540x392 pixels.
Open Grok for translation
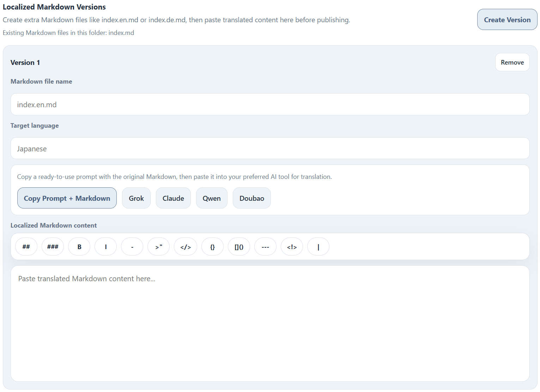click(x=136, y=198)
